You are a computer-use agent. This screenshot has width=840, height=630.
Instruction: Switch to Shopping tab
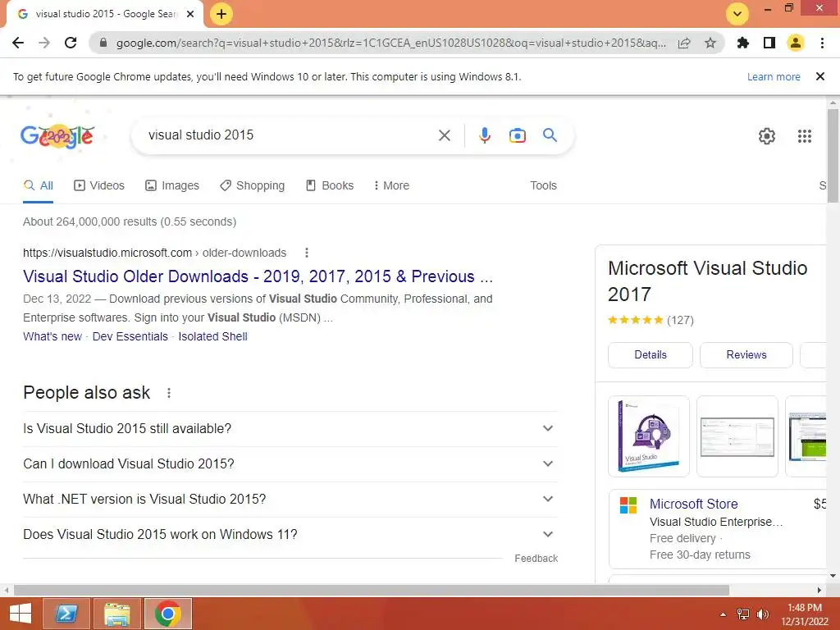coord(253,185)
